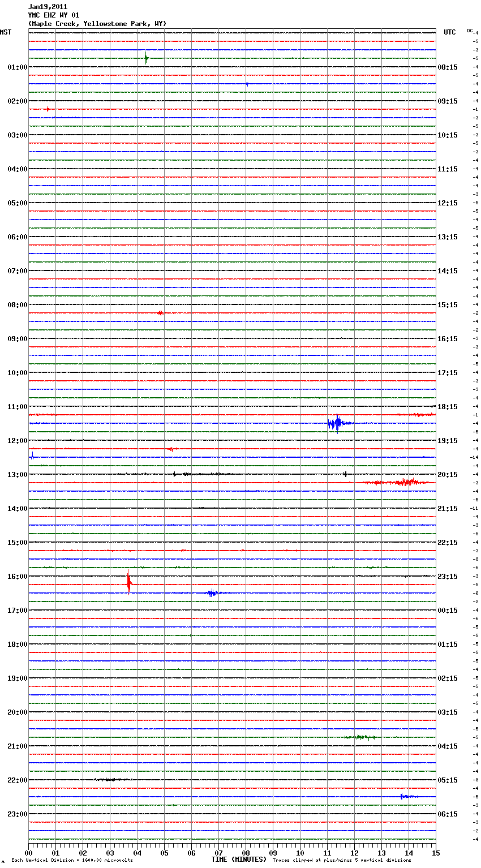This screenshot has height=868, width=481.
Task: Select the 01:00 MST time label
Action: pyautogui.click(x=18, y=67)
